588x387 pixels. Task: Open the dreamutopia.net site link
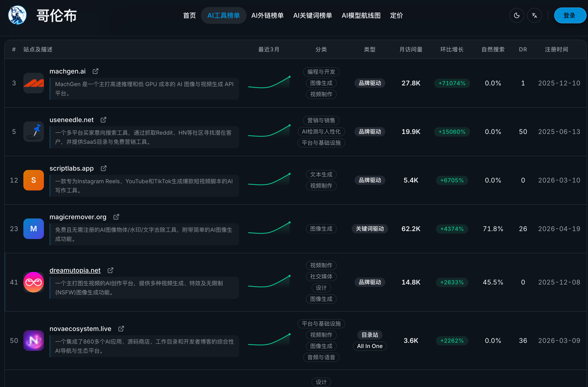tap(75, 271)
